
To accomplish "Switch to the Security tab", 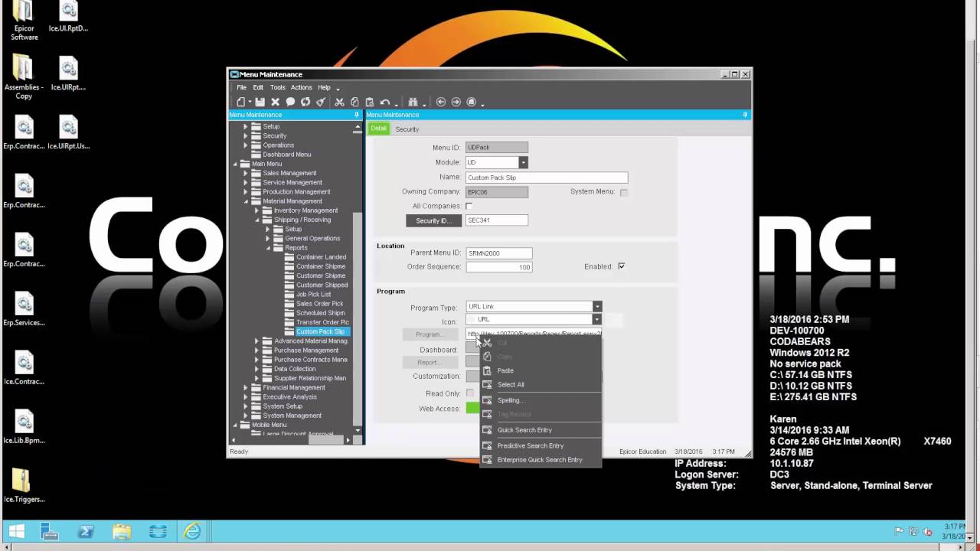I will pyautogui.click(x=407, y=129).
